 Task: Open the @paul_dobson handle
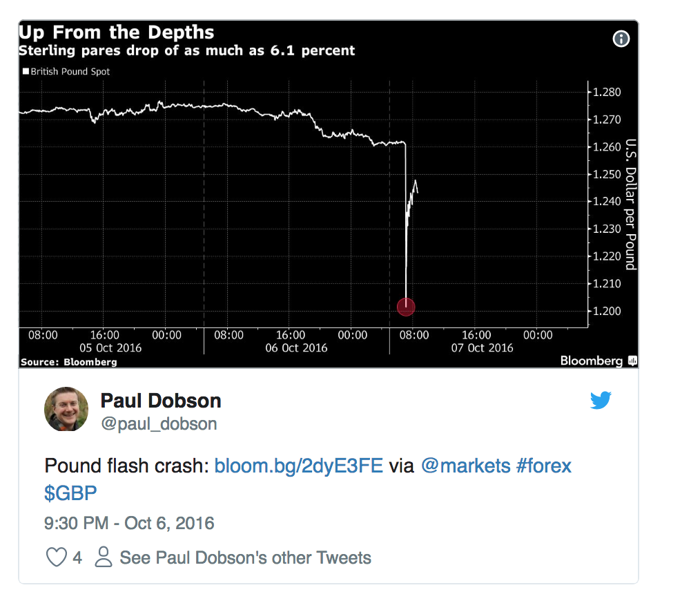tap(159, 423)
